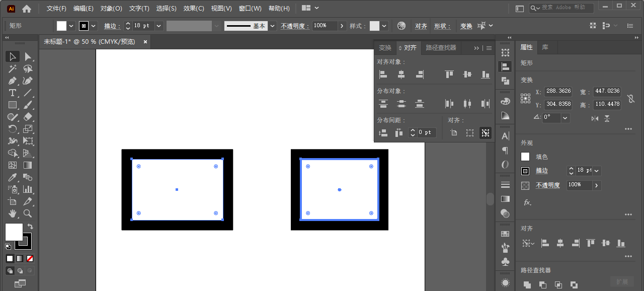Select the Pen tool
This screenshot has height=291, width=644.
click(x=13, y=81)
